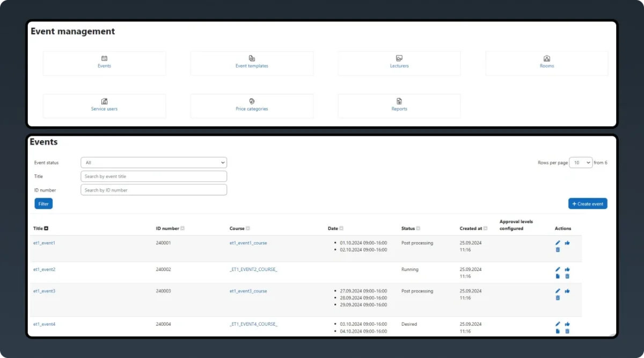Sort by Course column icon
The height and width of the screenshot is (358, 644).
click(x=248, y=229)
